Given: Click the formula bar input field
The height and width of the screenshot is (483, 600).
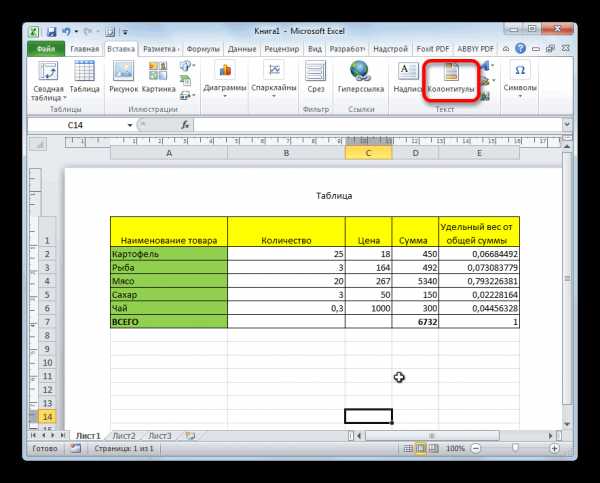Looking at the screenshot, I should point(378,125).
